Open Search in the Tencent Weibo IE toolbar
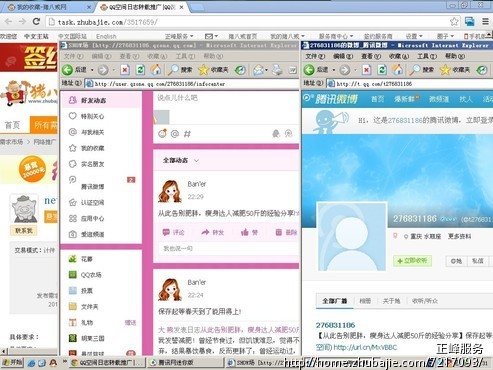This screenshot has width=493, height=370. (x=421, y=70)
